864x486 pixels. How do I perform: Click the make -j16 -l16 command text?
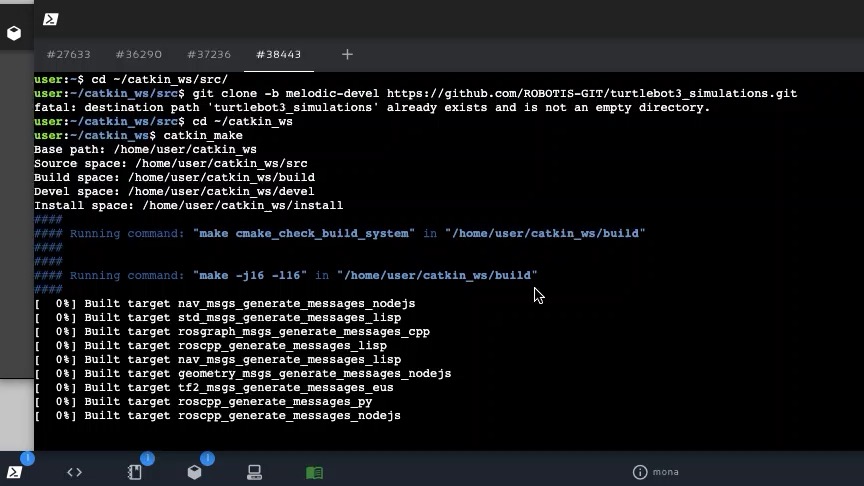(250, 276)
